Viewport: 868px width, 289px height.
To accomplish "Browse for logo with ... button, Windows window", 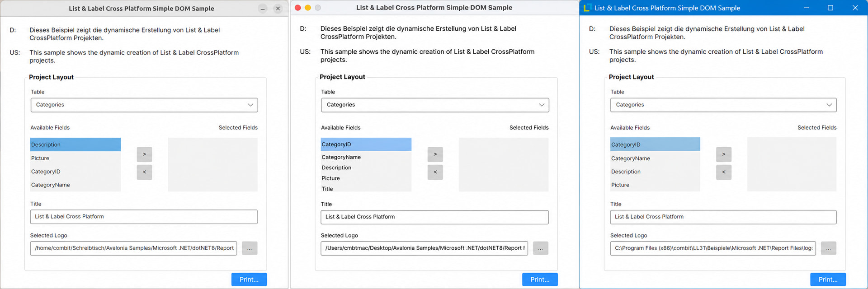I will 828,248.
